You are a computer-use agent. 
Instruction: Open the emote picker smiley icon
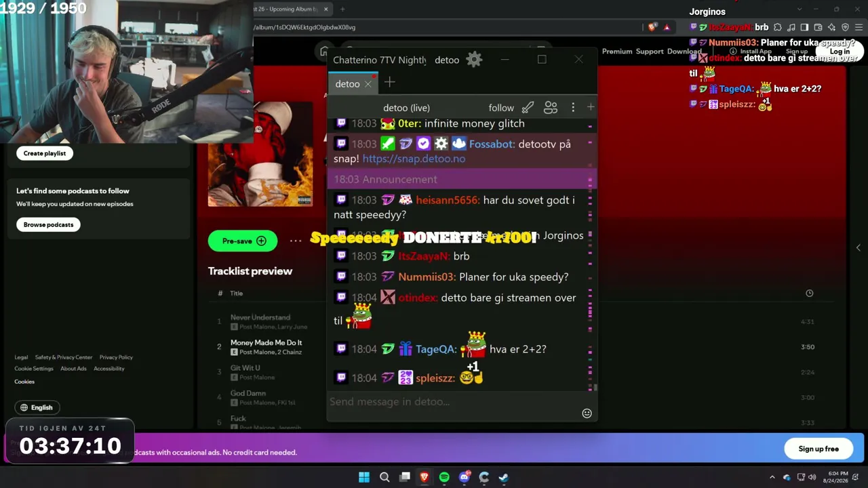[x=587, y=413]
